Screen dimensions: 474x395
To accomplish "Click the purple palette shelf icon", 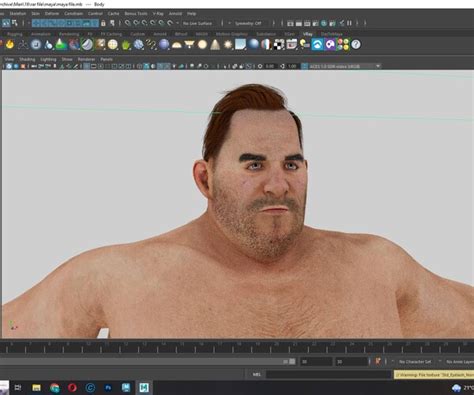I will [x=330, y=44].
